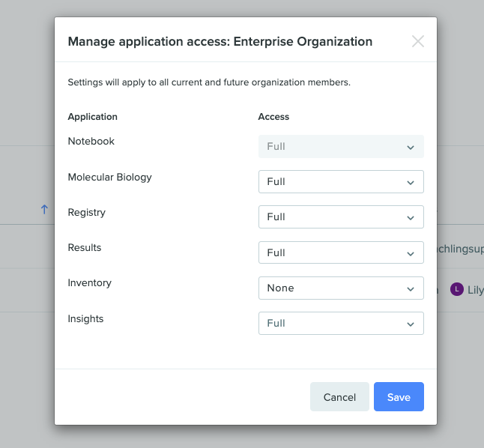Cancel the access changes

pyautogui.click(x=339, y=397)
